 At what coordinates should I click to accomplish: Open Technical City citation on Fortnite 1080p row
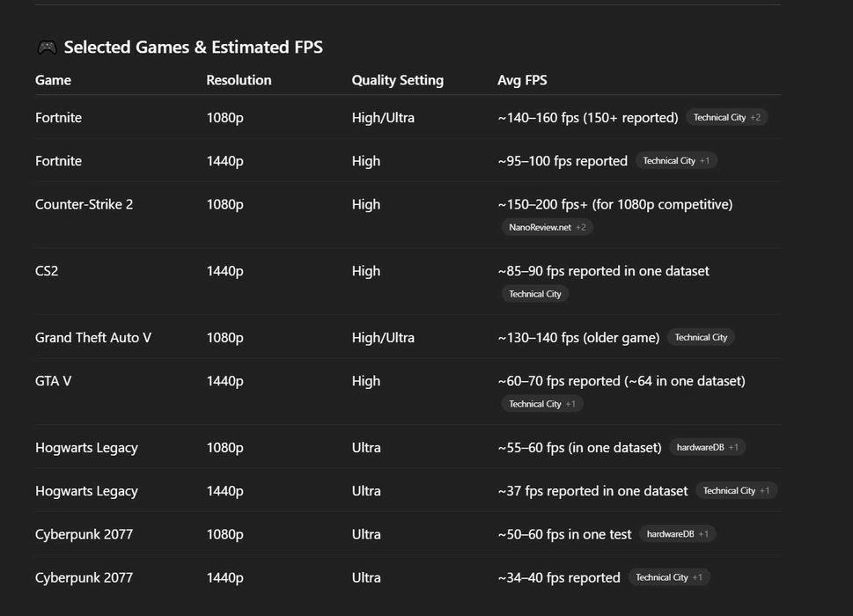tap(718, 117)
